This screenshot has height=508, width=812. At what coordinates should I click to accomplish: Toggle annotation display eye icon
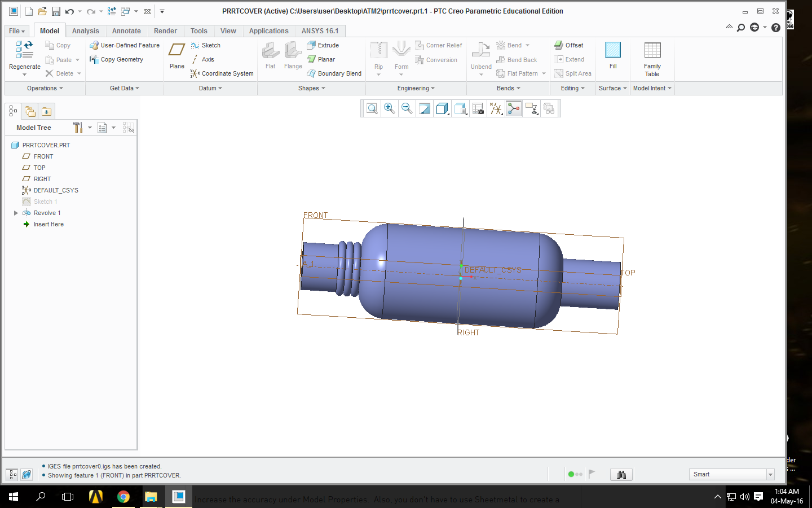(x=532, y=108)
